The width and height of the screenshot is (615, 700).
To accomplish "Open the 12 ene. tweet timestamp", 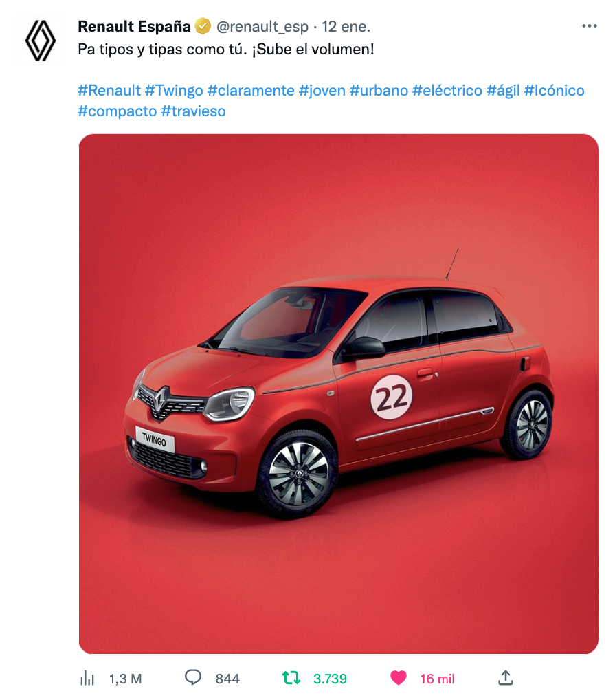I will 346,27.
